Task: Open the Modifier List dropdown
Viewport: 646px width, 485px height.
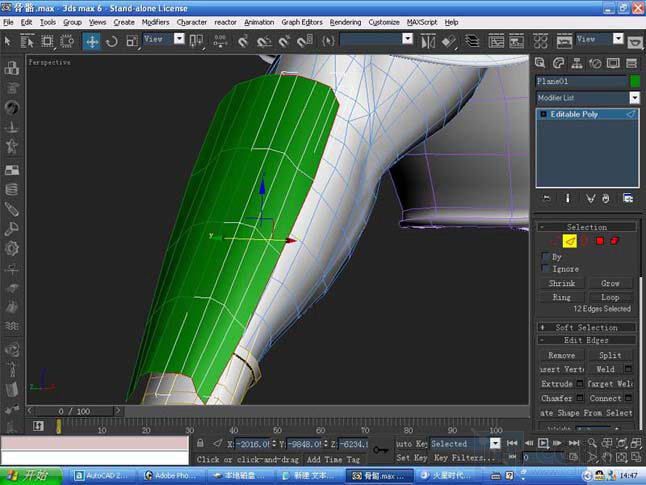Action: (588, 98)
